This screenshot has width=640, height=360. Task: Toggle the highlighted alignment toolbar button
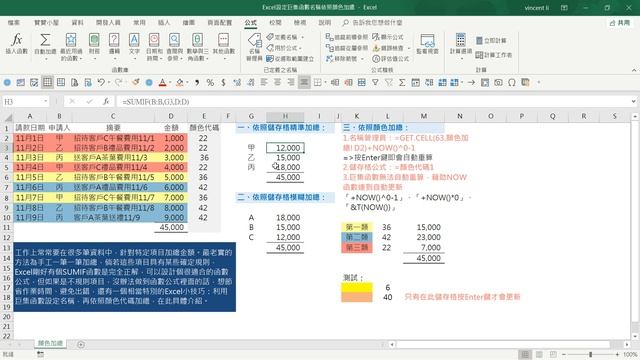coord(304,82)
